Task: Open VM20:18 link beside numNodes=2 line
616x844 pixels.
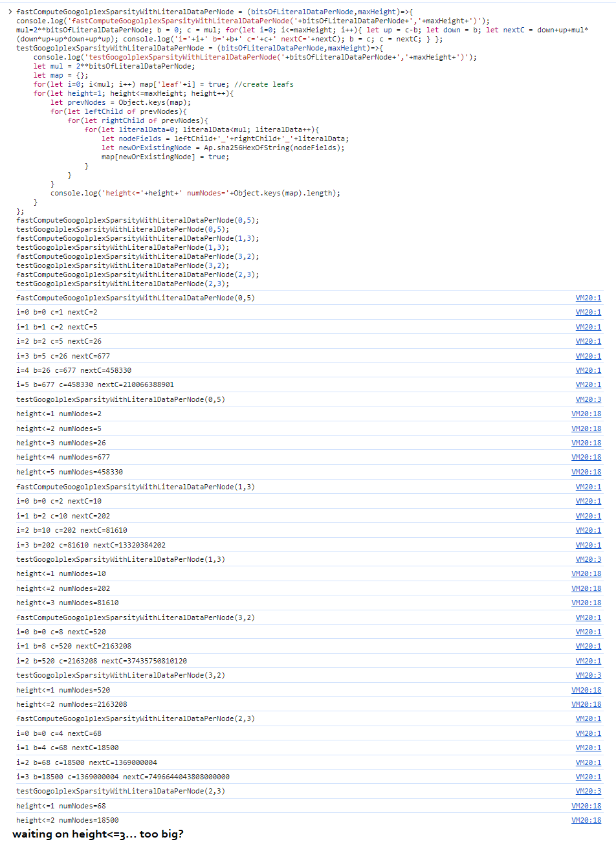Action: click(586, 414)
